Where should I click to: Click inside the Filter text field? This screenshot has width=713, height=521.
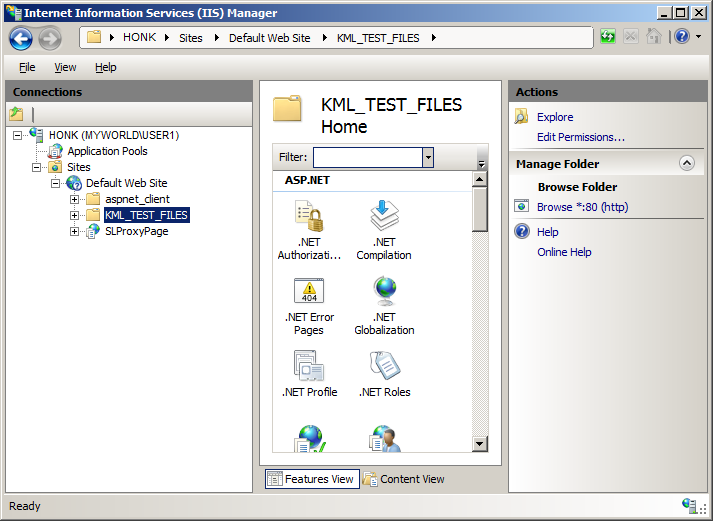[x=368, y=157]
